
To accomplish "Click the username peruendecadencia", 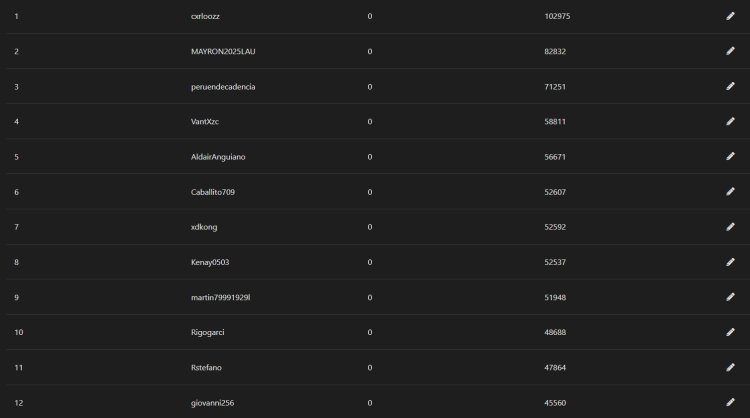I will click(x=223, y=87).
